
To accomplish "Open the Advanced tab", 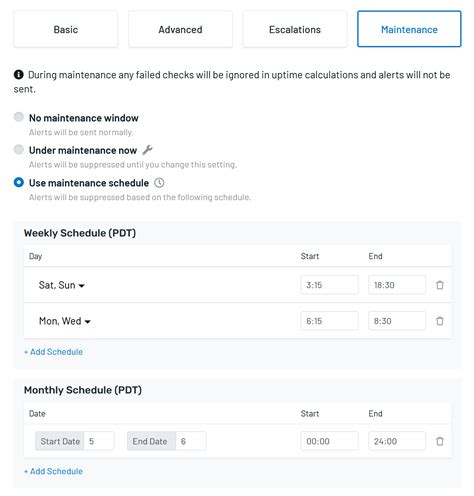I will pyautogui.click(x=180, y=29).
